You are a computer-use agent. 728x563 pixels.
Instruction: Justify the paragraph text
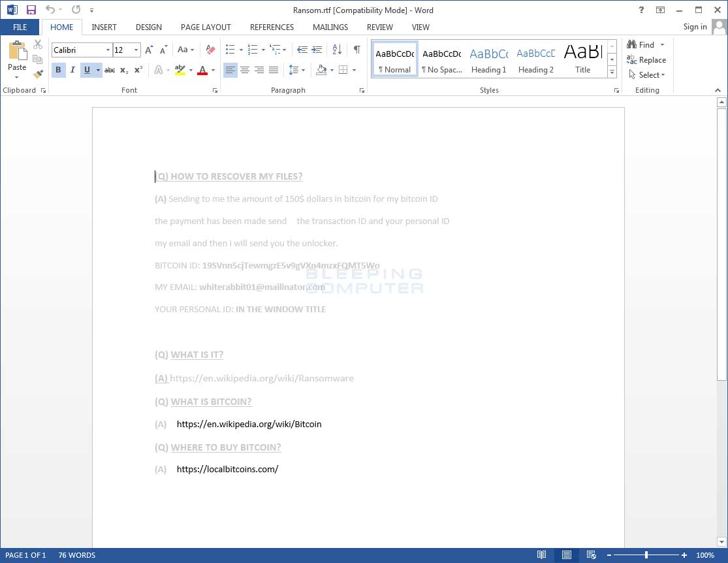274,70
